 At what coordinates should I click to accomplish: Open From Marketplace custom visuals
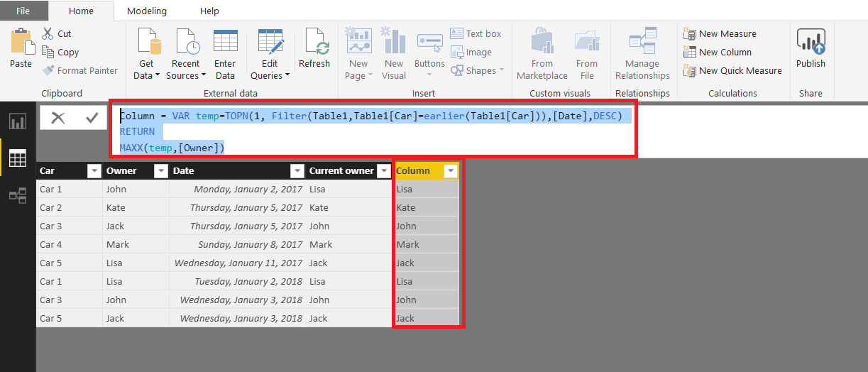point(542,54)
